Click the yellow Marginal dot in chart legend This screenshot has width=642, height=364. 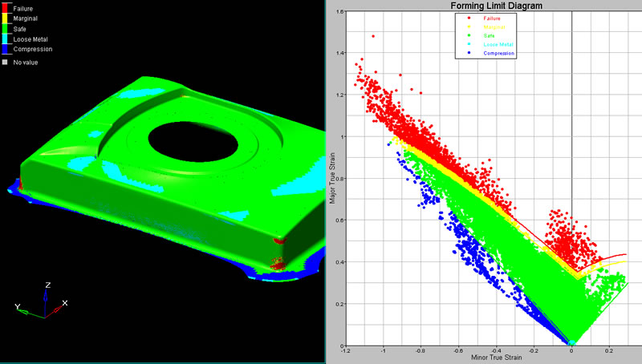coord(468,26)
